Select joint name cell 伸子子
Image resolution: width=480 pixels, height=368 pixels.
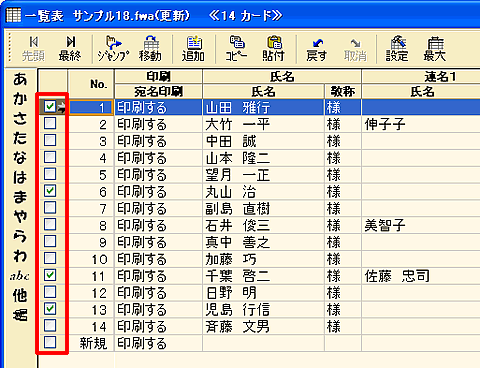click(421, 124)
